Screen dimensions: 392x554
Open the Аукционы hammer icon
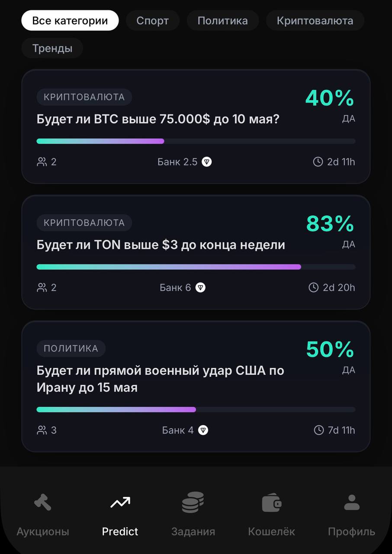(42, 502)
